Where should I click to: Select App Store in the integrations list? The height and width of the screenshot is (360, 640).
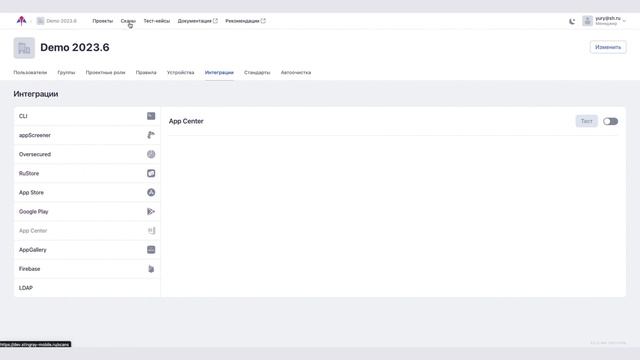pyautogui.click(x=87, y=193)
